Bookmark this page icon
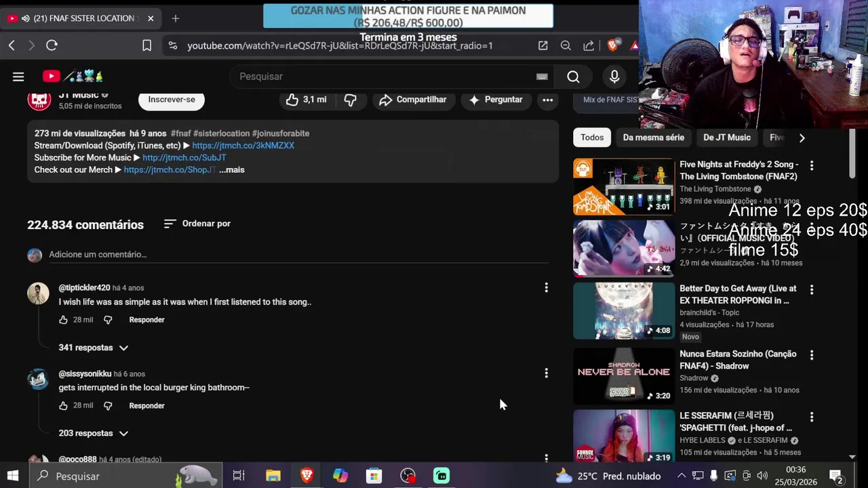 point(146,45)
